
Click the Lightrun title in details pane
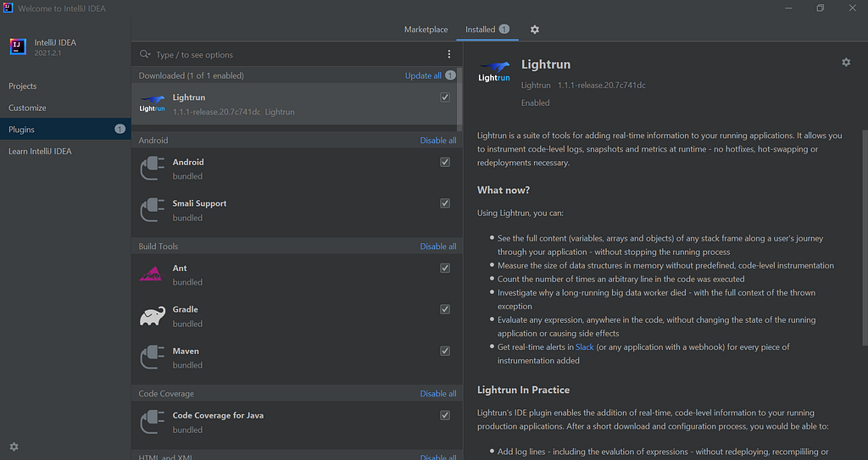pyautogui.click(x=546, y=64)
